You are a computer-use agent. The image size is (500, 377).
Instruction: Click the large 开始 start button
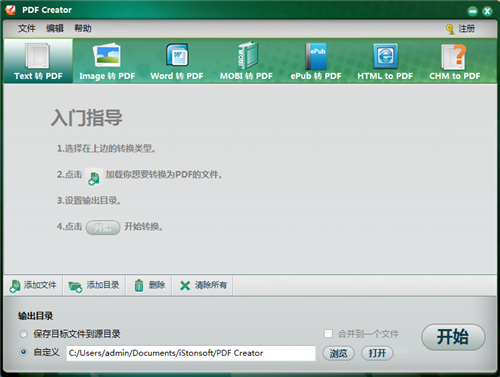point(453,337)
